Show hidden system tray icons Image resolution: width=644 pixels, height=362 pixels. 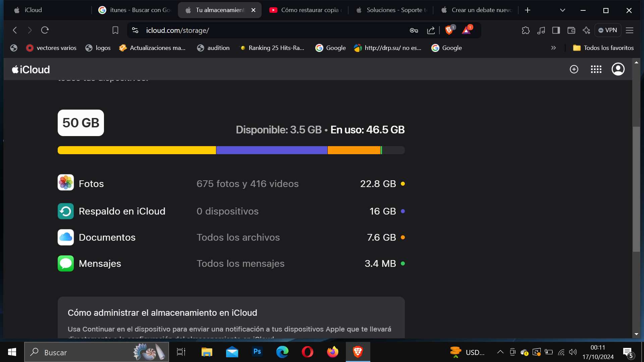[x=500, y=352]
